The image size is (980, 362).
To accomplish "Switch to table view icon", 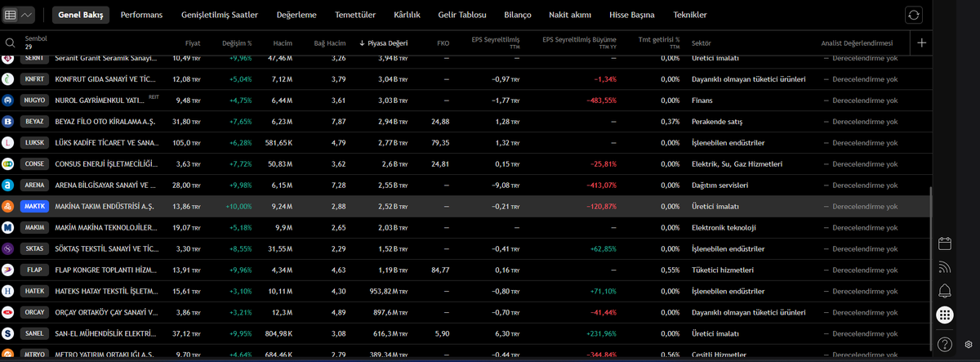I will (x=11, y=15).
